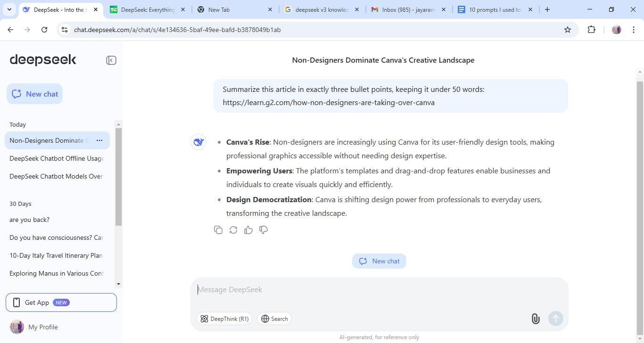Open the browser Extensions menu
The width and height of the screenshot is (644, 343).
click(x=591, y=30)
